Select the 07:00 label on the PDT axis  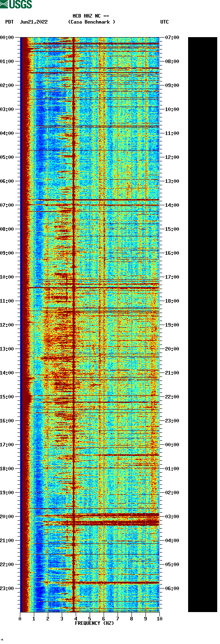tap(7, 205)
